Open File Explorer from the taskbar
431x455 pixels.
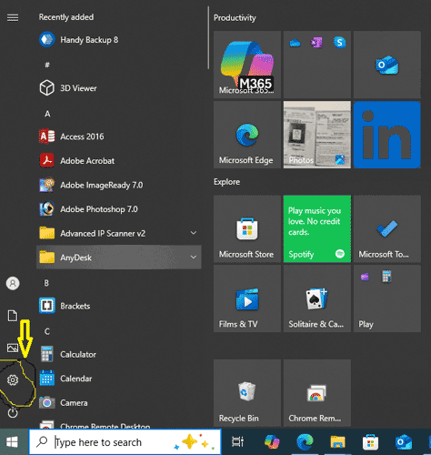(338, 442)
